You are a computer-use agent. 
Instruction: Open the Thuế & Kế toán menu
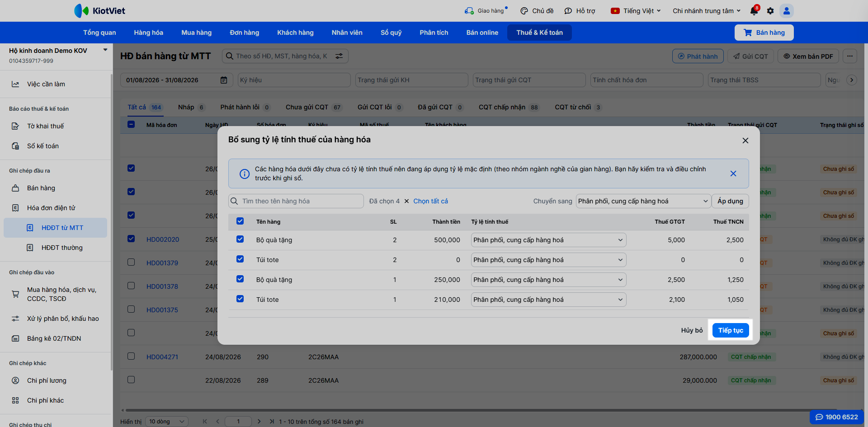coord(539,33)
